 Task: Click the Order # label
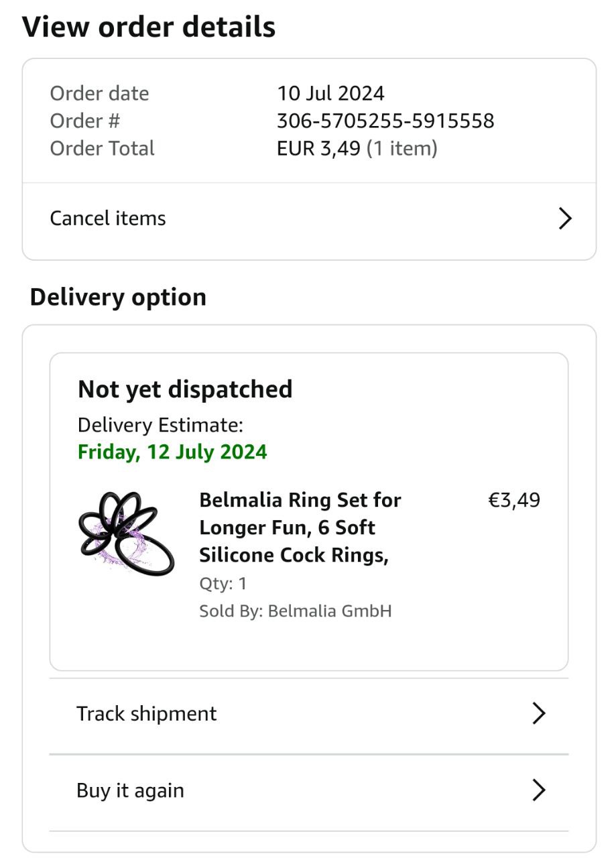tap(84, 121)
